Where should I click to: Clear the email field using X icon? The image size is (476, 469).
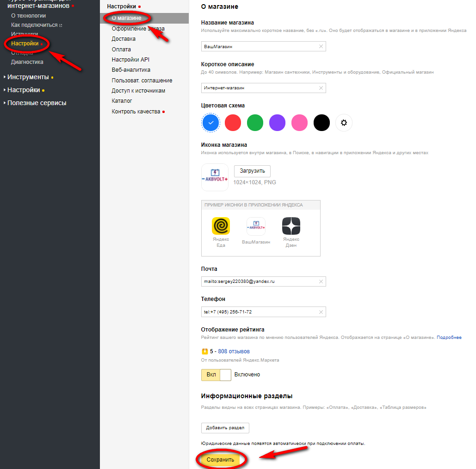(x=321, y=281)
